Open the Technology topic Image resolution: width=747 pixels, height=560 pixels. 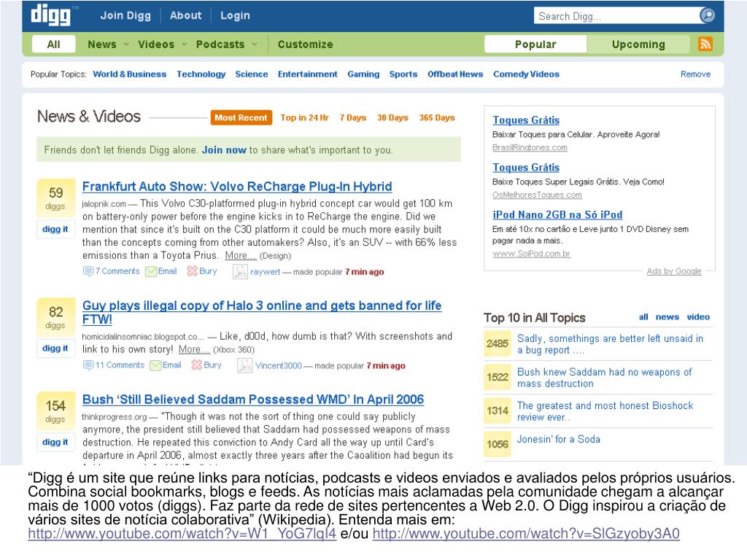(x=201, y=74)
